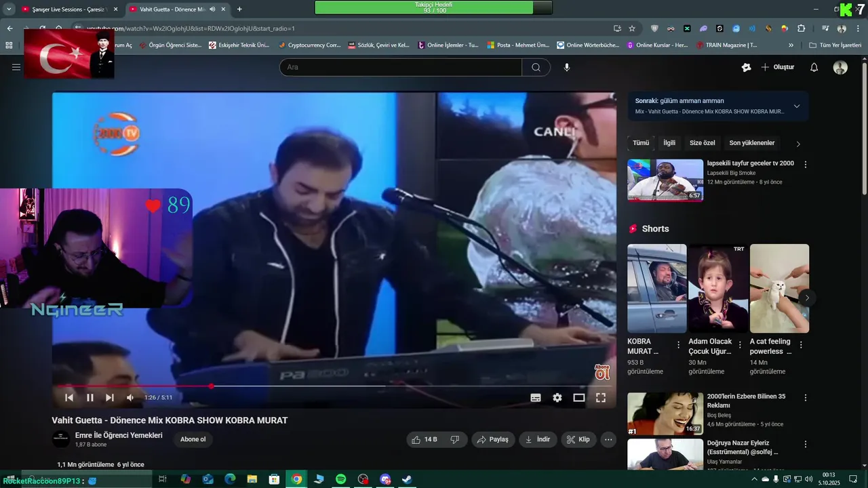
Task: Open Emre İle Öğrenci Yemekleri channel
Action: [119, 435]
